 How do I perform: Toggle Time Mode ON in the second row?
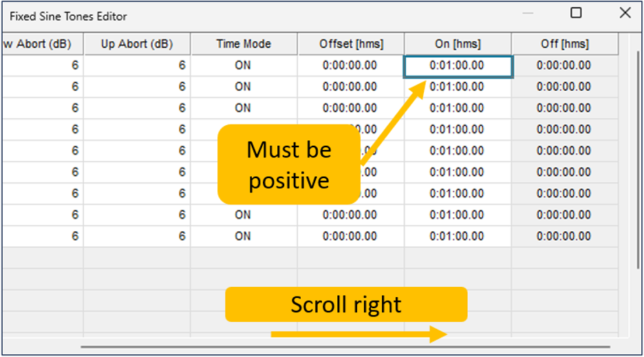[244, 87]
